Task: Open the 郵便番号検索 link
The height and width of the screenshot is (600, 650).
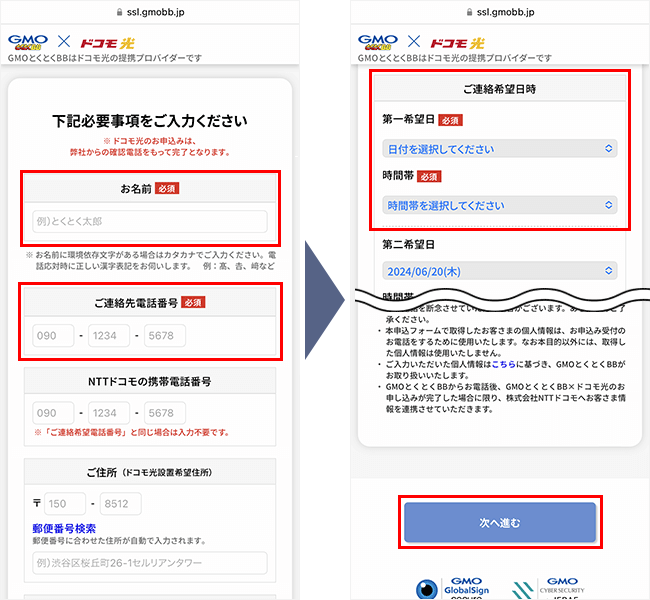Action: coord(64,528)
